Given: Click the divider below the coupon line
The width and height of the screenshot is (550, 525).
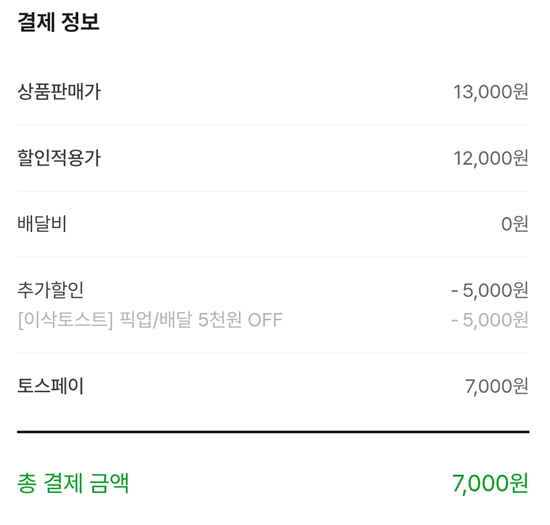Looking at the screenshot, I should point(273,353).
